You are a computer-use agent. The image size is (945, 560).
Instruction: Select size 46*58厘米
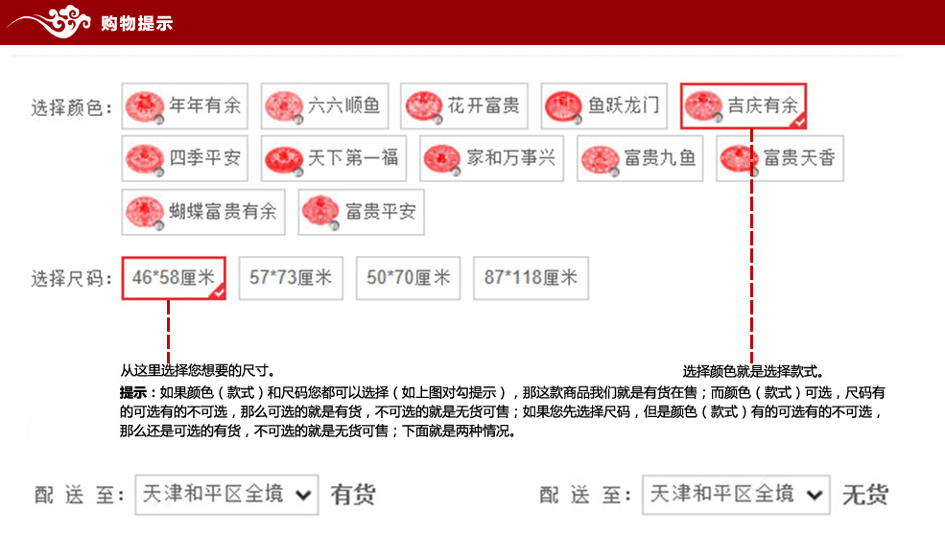[x=174, y=278]
